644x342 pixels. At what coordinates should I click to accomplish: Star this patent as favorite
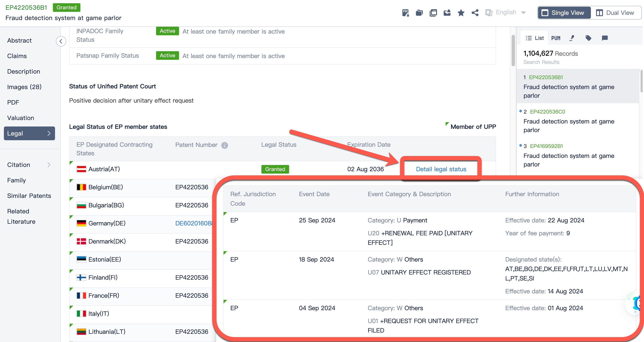[x=461, y=12]
